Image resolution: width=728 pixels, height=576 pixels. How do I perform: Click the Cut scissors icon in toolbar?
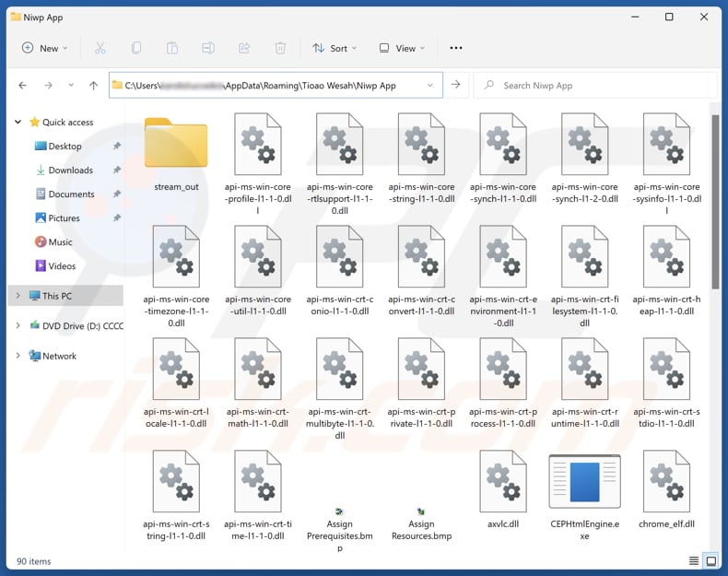pos(100,48)
